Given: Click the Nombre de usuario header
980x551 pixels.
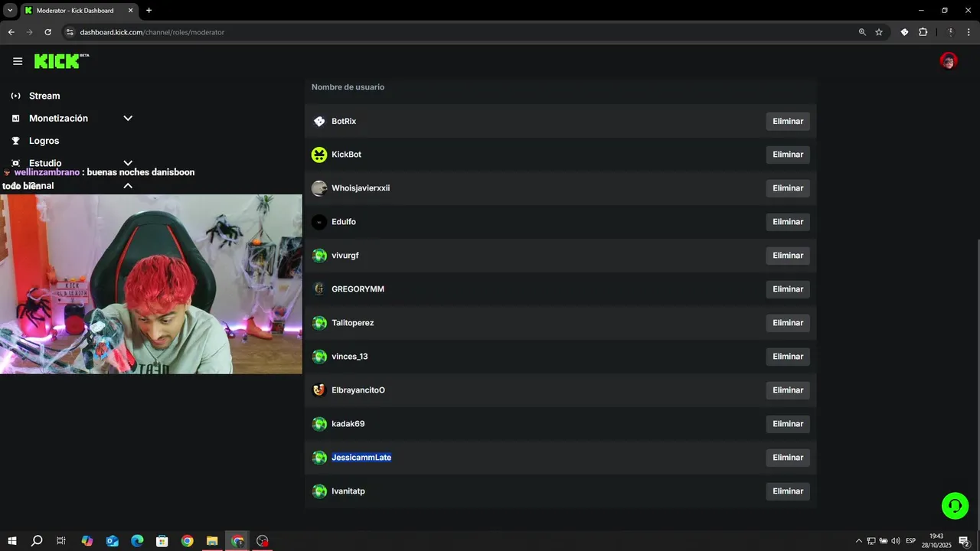Looking at the screenshot, I should click(x=348, y=87).
